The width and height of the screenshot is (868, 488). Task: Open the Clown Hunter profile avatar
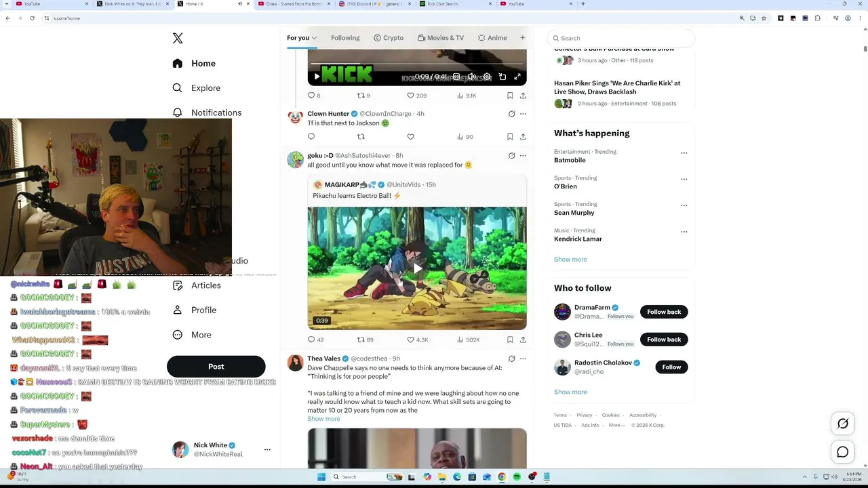tap(295, 117)
